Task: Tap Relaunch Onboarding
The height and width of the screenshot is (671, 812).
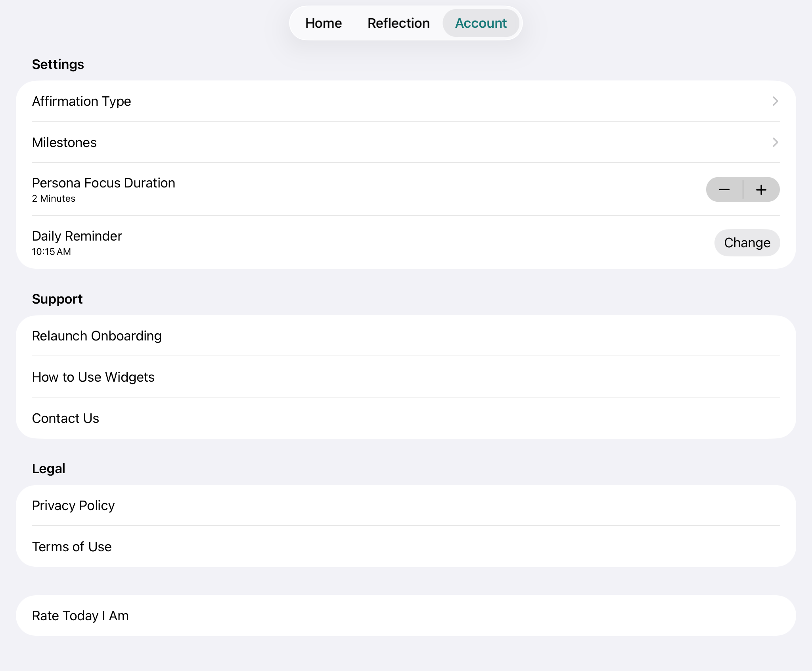Action: 97,336
